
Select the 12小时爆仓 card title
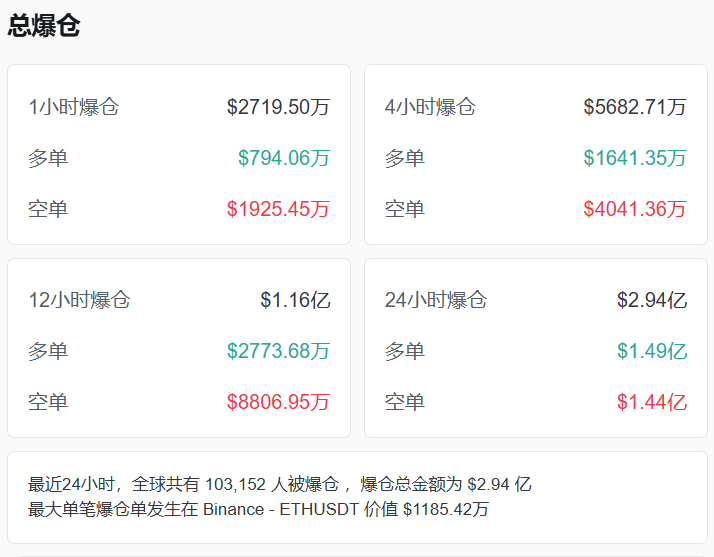pyautogui.click(x=79, y=300)
